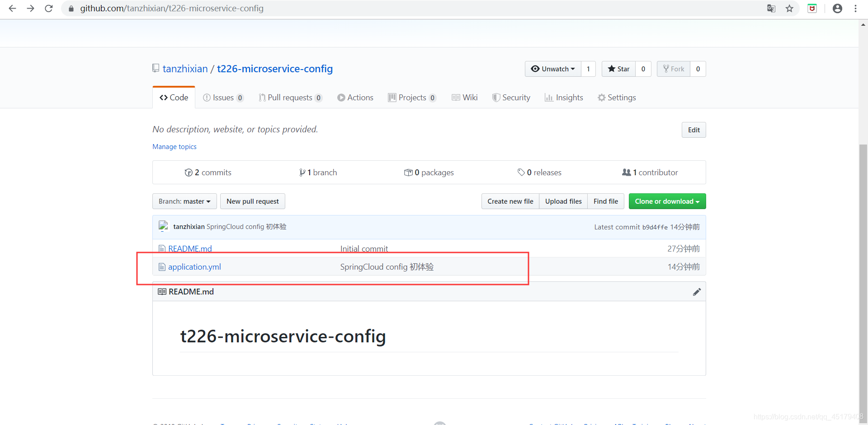Screen dimensions: 868x425
Task: Open the Projects tab
Action: tap(412, 97)
